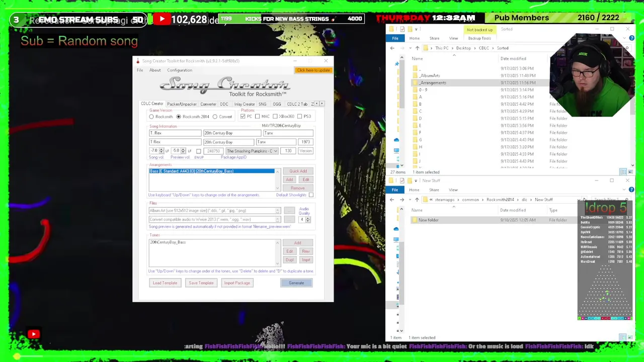644x362 pixels.
Task: Click the Load Template button
Action: (165, 283)
